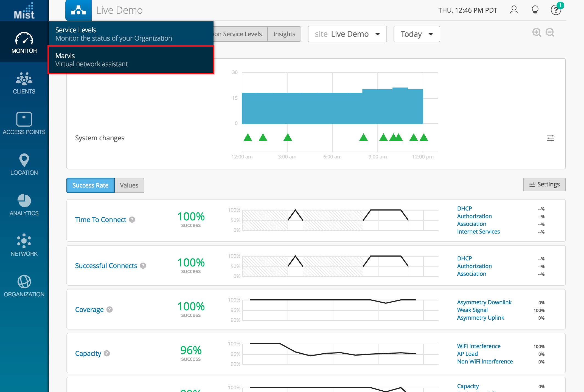
Task: Click the user account icon
Action: point(514,10)
